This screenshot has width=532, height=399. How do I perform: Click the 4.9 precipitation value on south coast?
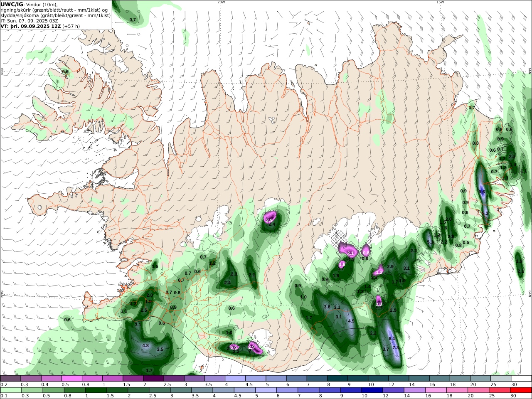pyautogui.click(x=351, y=321)
